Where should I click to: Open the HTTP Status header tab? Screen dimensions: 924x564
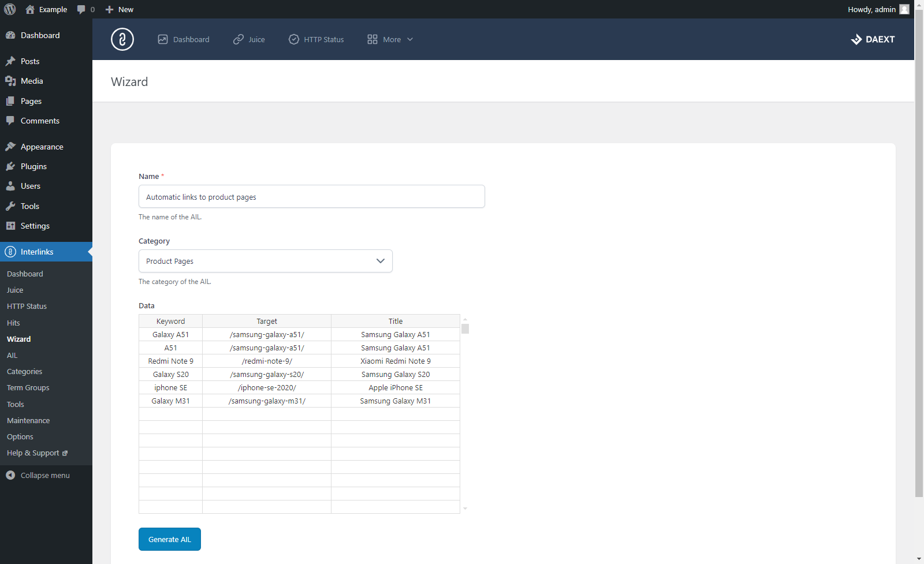coord(316,39)
